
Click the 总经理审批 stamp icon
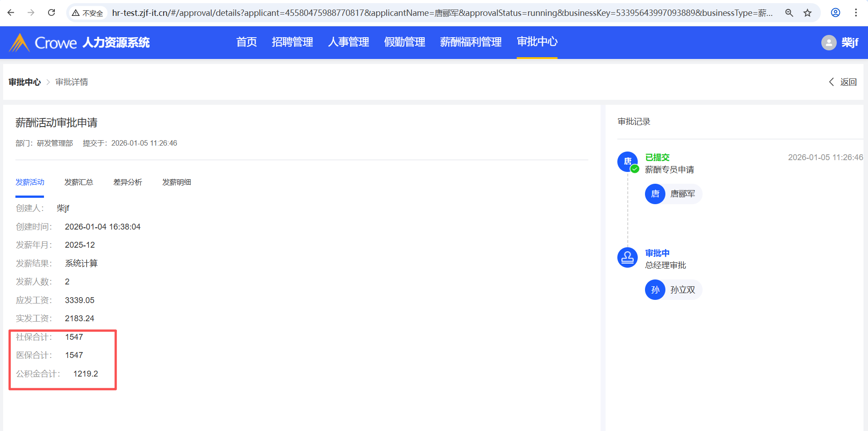click(627, 258)
